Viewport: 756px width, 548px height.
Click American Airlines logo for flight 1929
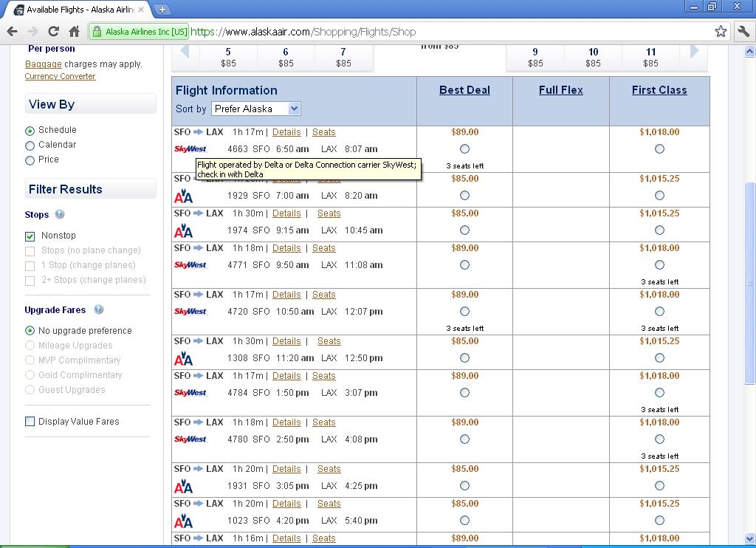pyautogui.click(x=183, y=196)
